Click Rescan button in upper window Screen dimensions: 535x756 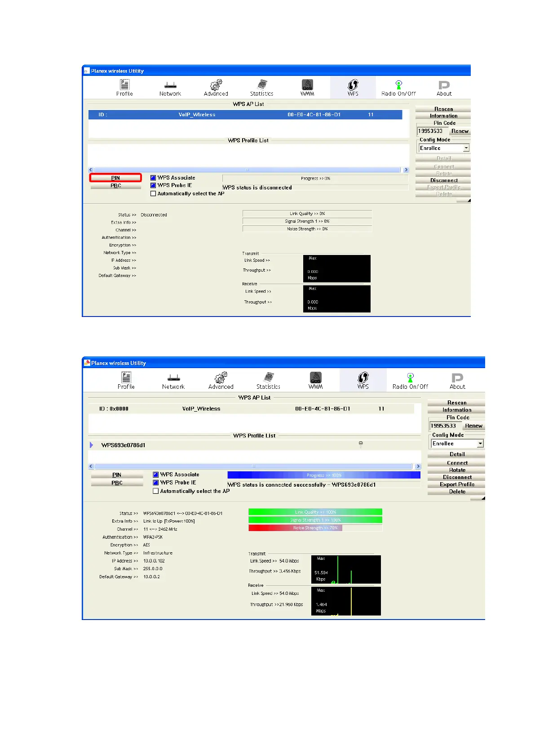pos(443,109)
